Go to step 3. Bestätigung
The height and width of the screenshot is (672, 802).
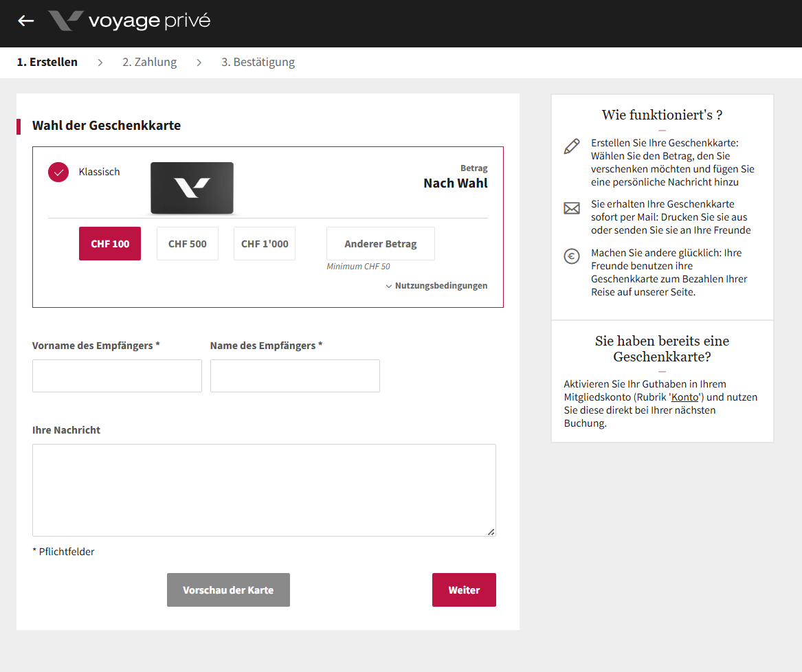258,63
